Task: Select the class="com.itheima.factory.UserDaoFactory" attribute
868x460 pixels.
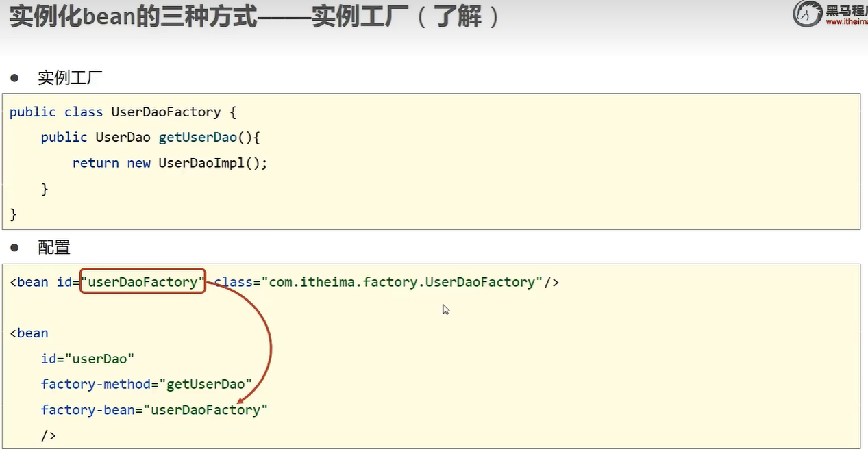Action: pos(379,281)
